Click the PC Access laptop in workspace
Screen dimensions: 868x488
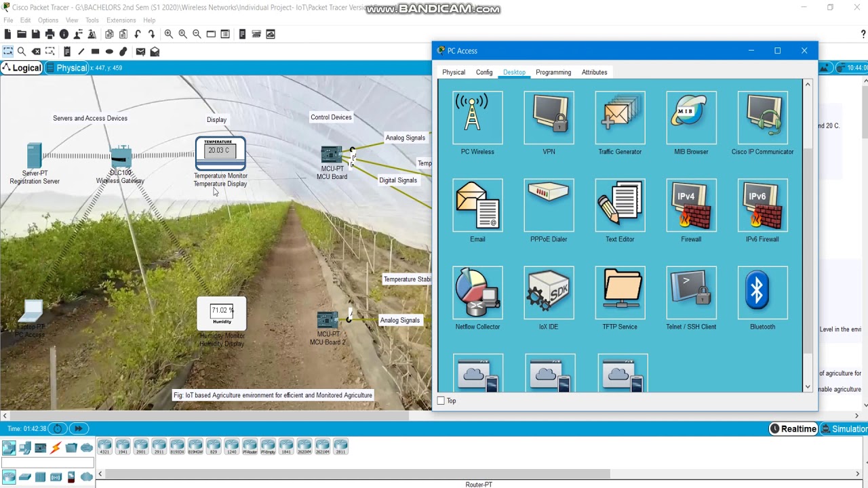(31, 311)
